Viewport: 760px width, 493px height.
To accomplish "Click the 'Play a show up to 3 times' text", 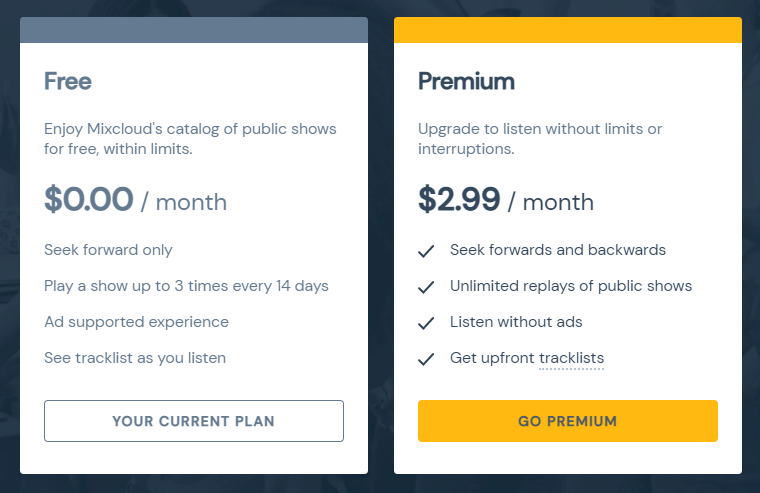I will [186, 286].
